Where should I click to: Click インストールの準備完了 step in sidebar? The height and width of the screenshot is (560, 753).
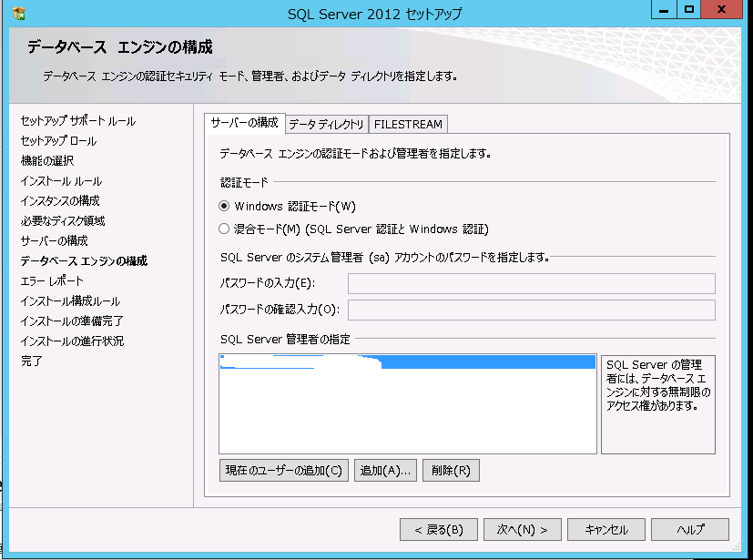pos(72,321)
